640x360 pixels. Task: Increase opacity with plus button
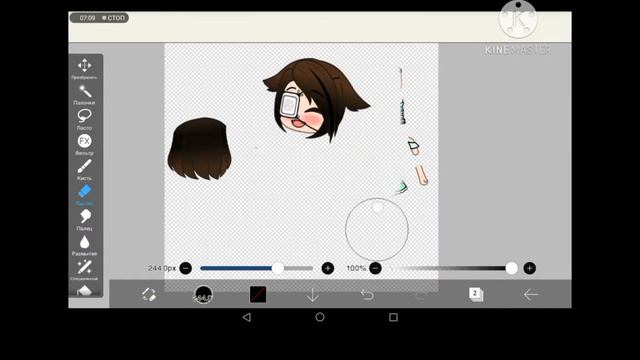tap(529, 268)
